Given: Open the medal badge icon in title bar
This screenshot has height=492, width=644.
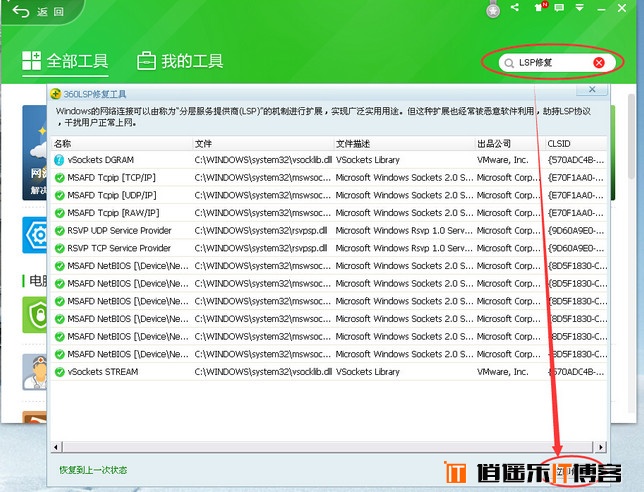Looking at the screenshot, I should coord(493,10).
